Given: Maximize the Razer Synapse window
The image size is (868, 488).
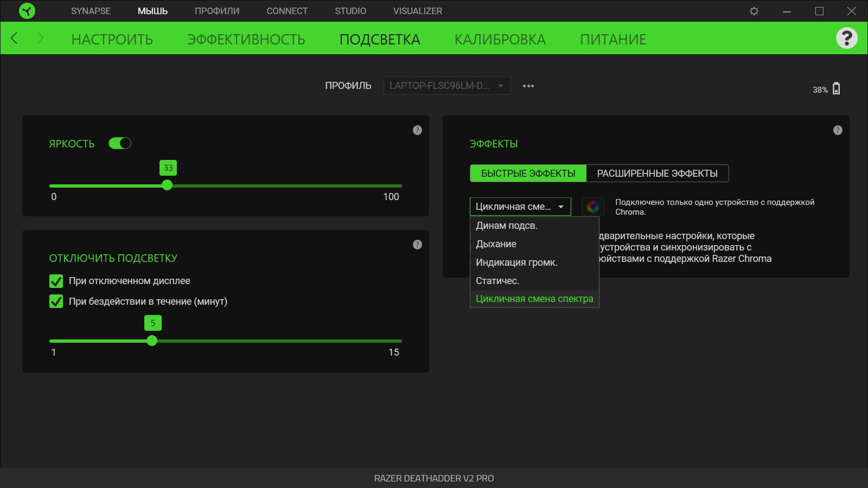Looking at the screenshot, I should coord(819,11).
